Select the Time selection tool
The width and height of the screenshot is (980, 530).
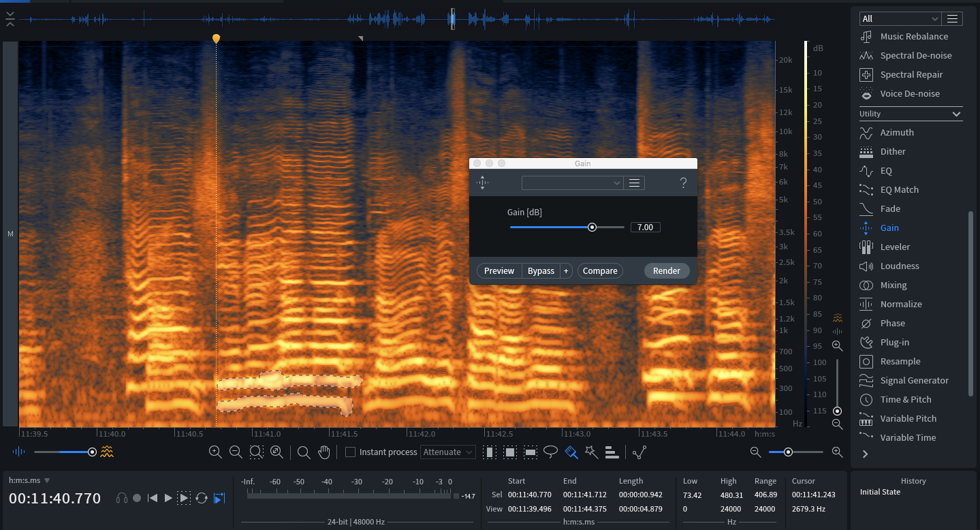(489, 452)
